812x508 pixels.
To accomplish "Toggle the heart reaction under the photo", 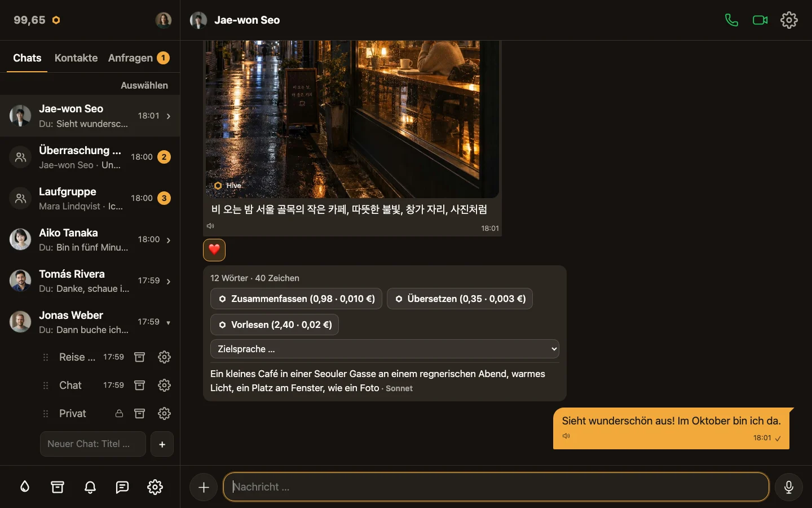I will tap(214, 249).
